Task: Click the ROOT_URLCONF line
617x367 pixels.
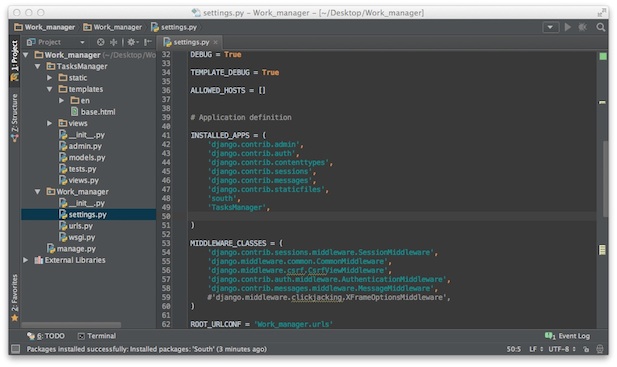Action: (262, 324)
